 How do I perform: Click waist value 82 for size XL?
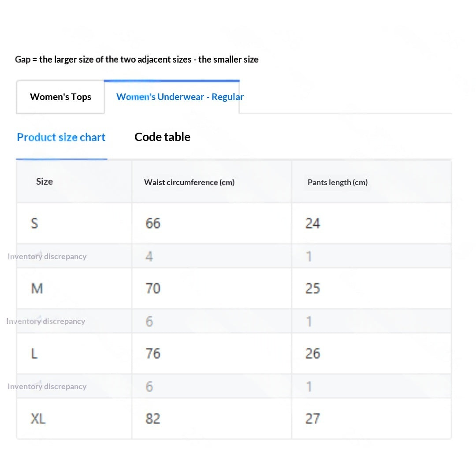pyautogui.click(x=152, y=419)
